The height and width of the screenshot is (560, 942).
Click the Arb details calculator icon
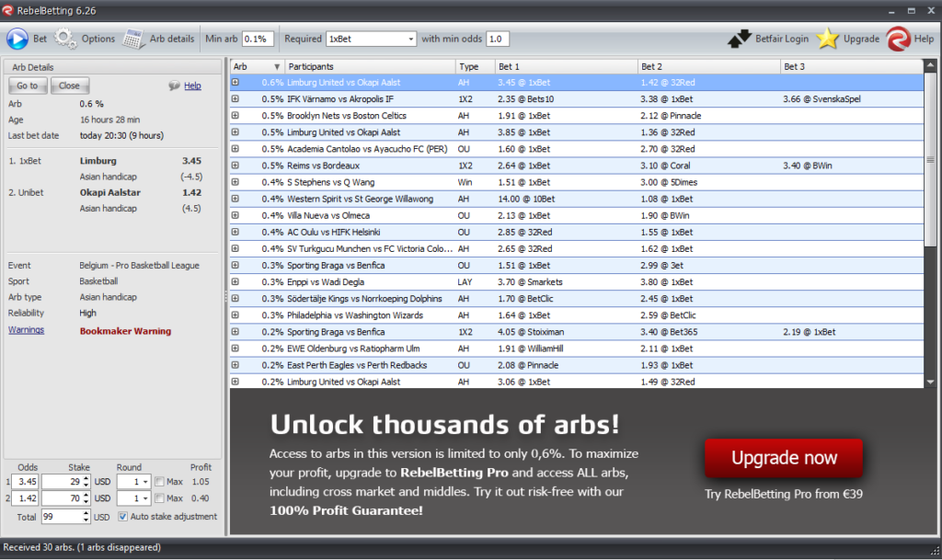(132, 39)
